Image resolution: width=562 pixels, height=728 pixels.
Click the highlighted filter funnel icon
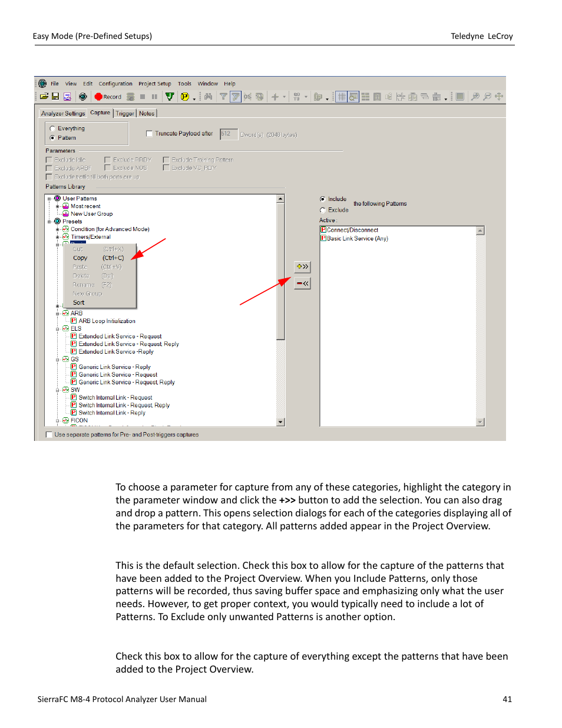[x=235, y=97]
